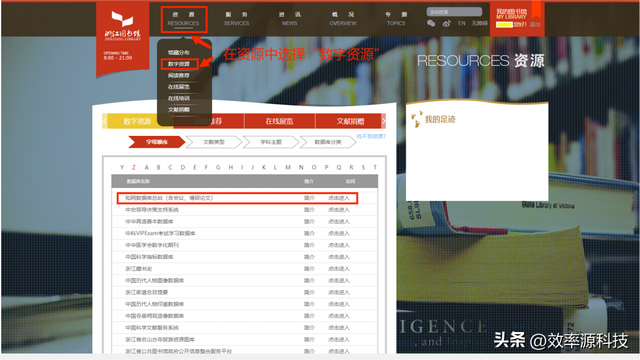
Task: Filter databases by letter Q
Action: (339, 167)
